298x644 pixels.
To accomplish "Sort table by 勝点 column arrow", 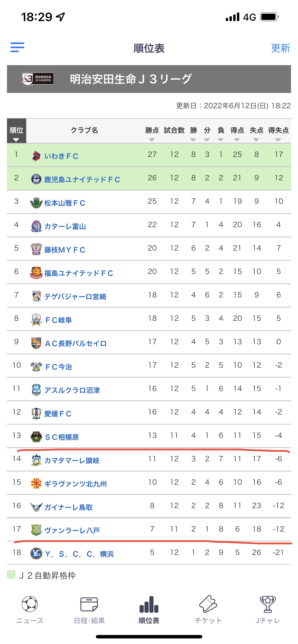I will coord(152,140).
